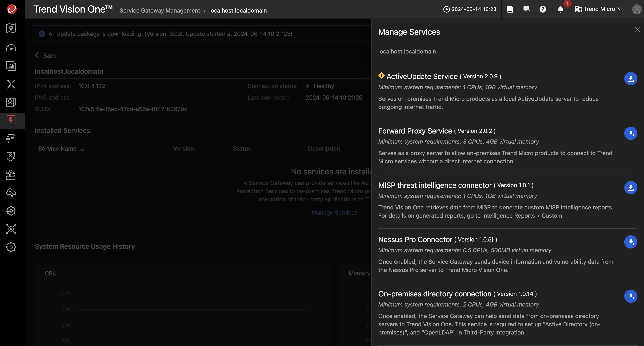Open the X-shaped XDR sidebar icon
Image resolution: width=644 pixels, height=346 pixels.
[11, 84]
